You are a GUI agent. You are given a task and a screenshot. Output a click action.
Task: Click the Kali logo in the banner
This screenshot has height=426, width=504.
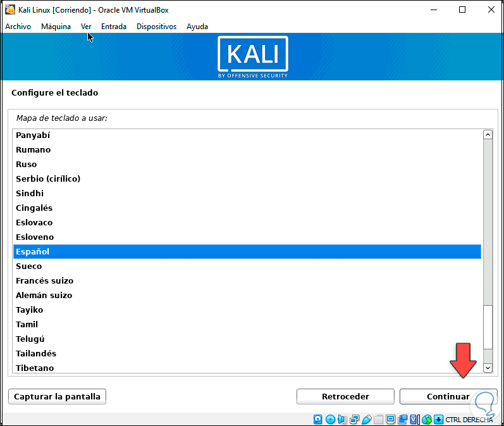[x=253, y=57]
